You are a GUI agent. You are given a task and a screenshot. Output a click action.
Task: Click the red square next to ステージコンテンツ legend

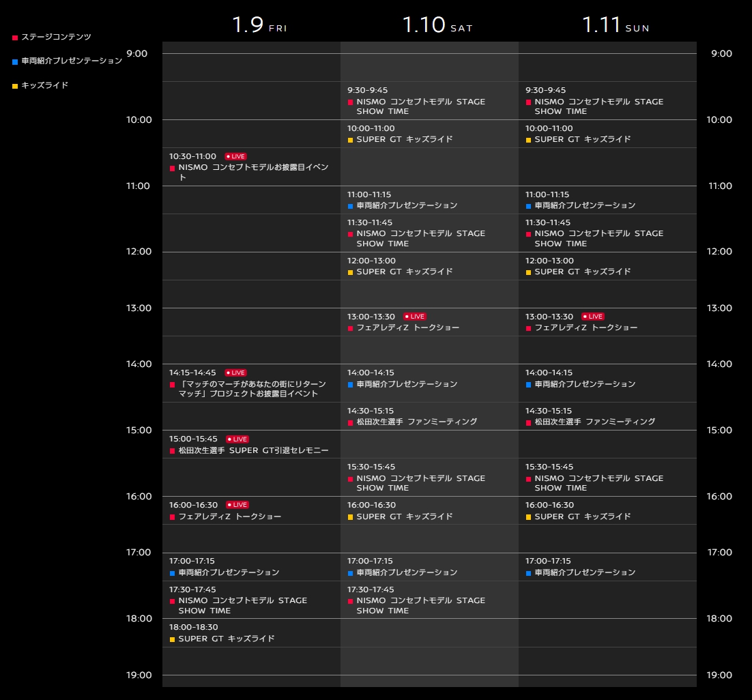[x=15, y=38]
